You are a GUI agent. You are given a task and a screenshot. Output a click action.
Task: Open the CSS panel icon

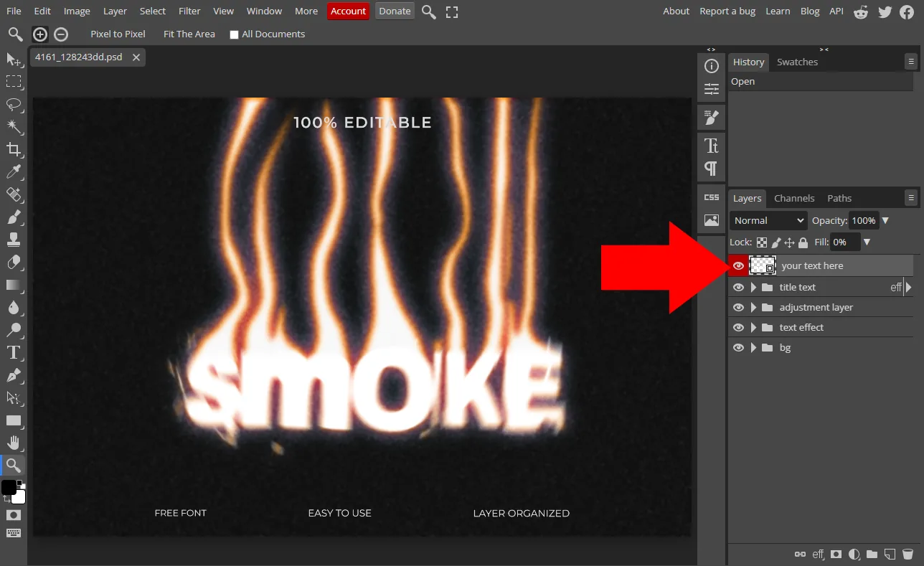pos(712,197)
